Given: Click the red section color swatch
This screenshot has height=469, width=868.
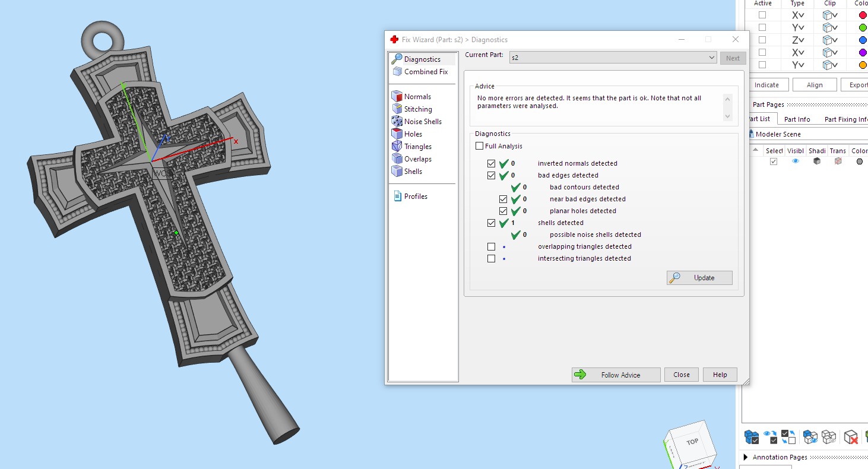Looking at the screenshot, I should coord(863,15).
